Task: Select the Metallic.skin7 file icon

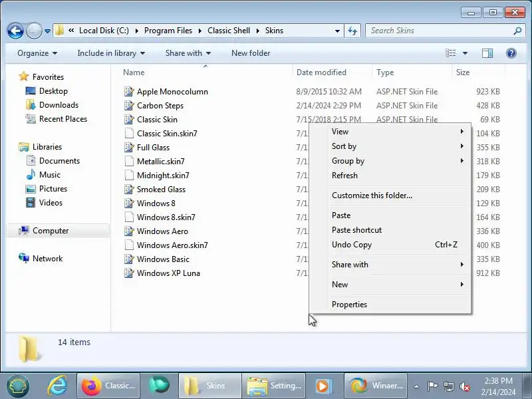Action: point(128,161)
